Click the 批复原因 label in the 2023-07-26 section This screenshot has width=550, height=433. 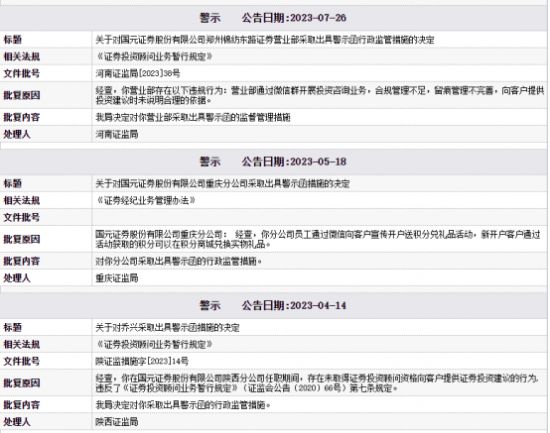(21, 95)
